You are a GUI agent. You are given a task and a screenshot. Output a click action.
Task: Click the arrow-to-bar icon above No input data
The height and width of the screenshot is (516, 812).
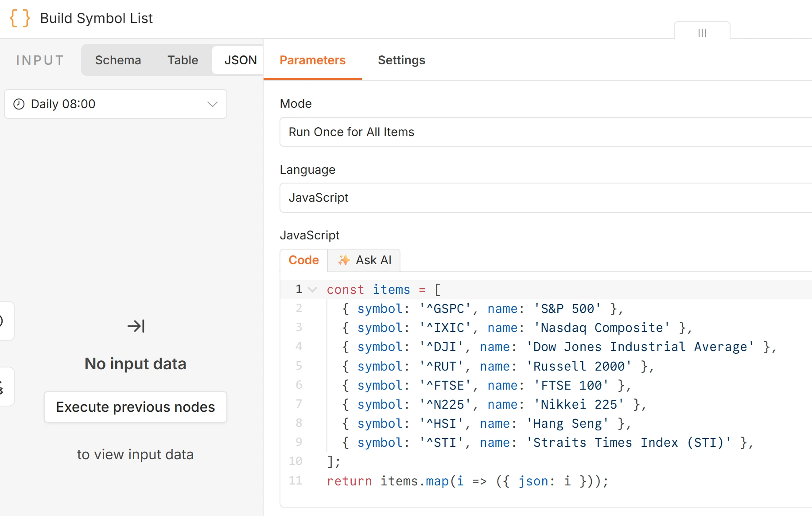pyautogui.click(x=136, y=326)
